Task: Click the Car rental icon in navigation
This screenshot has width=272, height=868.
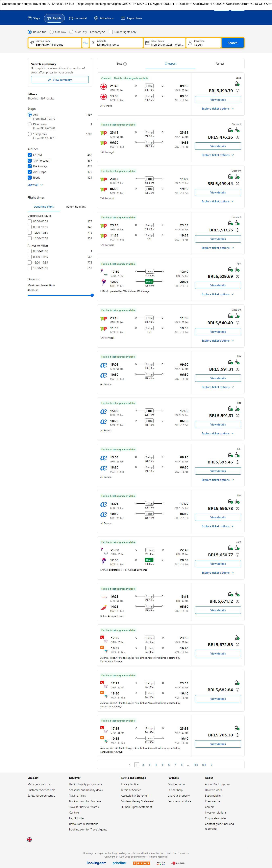Action: 71,18
